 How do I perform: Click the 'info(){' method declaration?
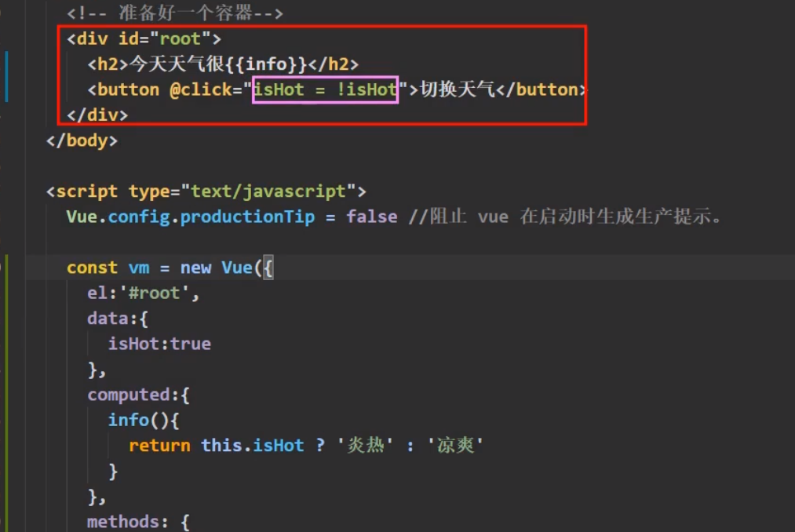144,420
